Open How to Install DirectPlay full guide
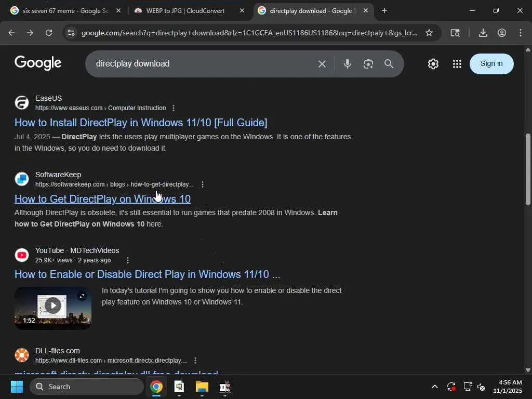532x399 pixels. [141, 123]
